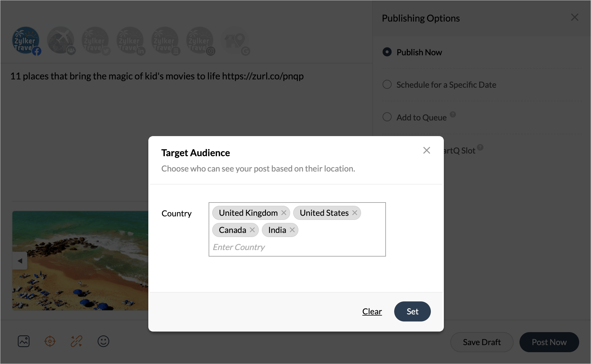Click the Clear link in dialog
Image resolution: width=591 pixels, height=364 pixels.
[372, 311]
